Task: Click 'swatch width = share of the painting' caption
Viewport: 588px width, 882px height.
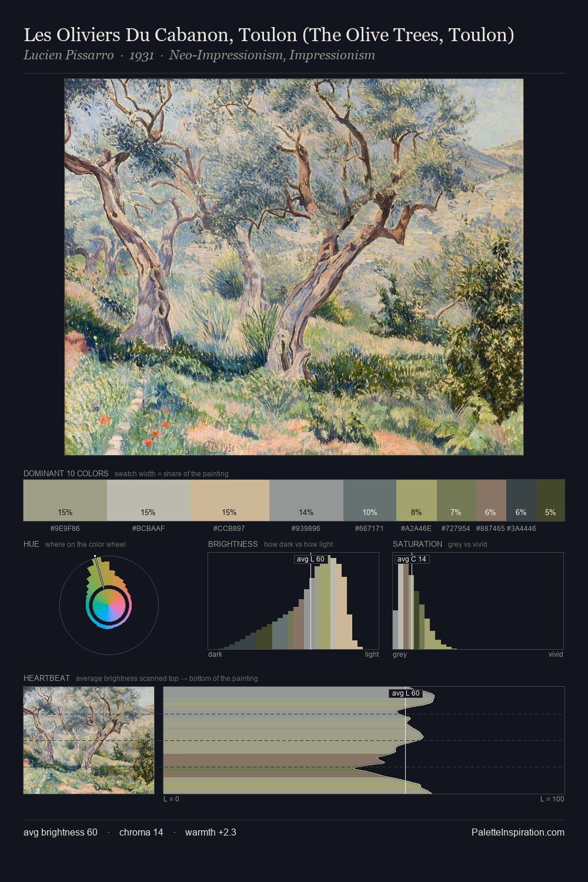Action: (x=172, y=474)
